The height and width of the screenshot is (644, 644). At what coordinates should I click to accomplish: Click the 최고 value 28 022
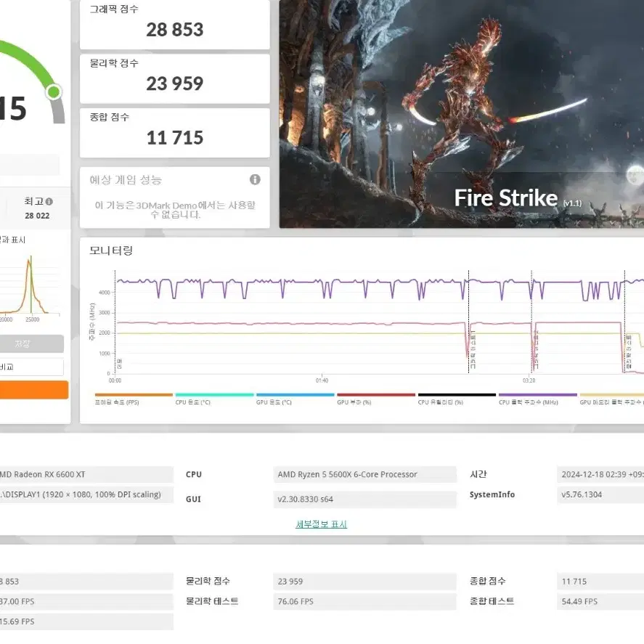click(37, 216)
